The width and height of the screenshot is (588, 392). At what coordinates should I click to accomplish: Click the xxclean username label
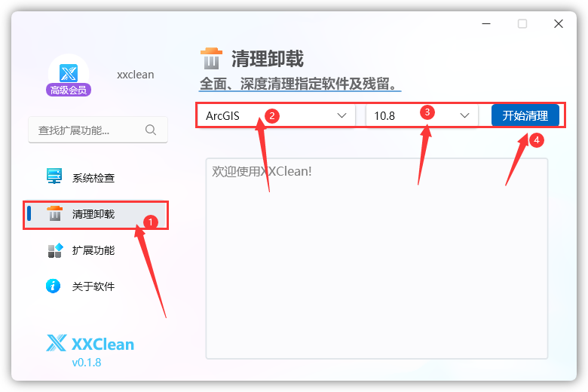click(136, 75)
